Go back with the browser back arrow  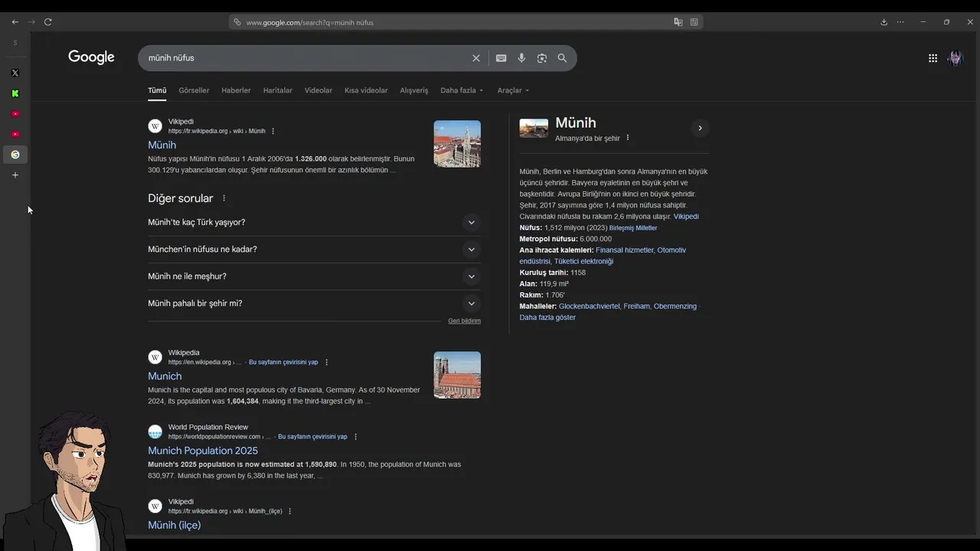point(15,22)
